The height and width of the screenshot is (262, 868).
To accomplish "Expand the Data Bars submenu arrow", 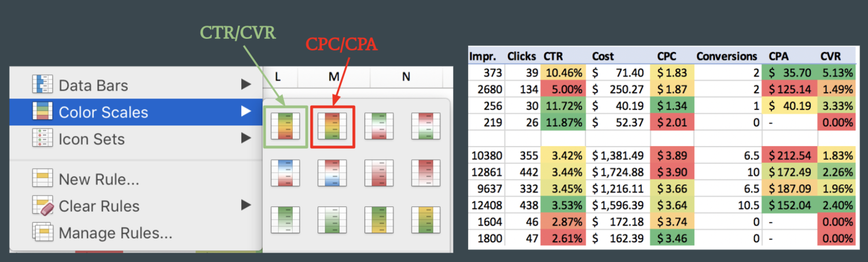I will coord(246,85).
